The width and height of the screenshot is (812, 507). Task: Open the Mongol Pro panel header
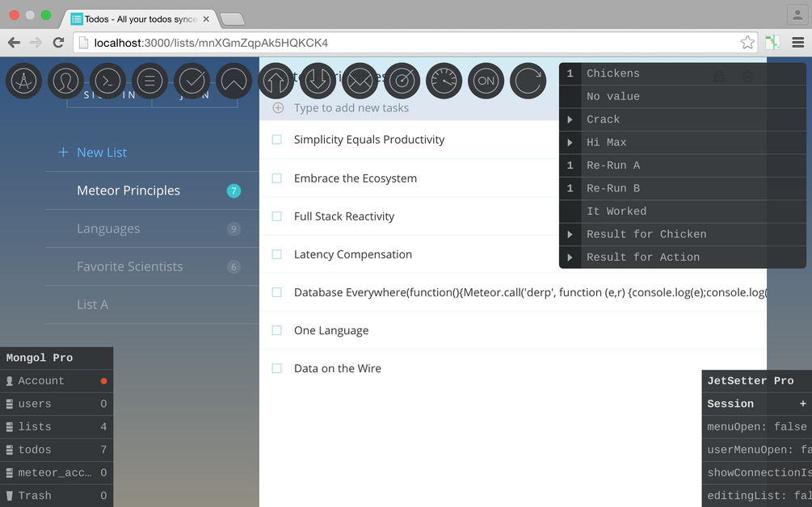click(57, 358)
